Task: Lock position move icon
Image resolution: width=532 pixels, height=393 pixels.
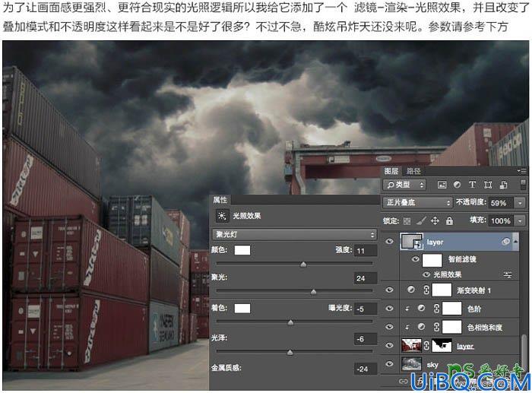Action: click(x=435, y=221)
